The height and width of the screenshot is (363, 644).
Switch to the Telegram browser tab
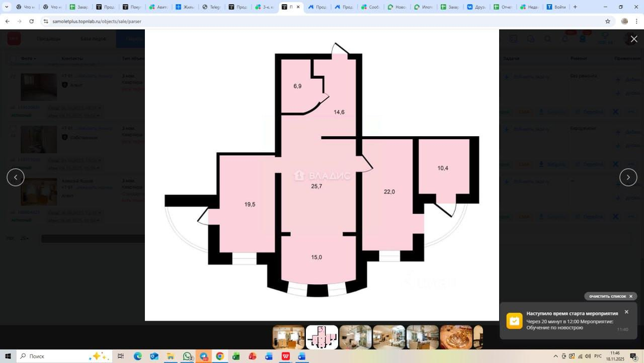(209, 7)
